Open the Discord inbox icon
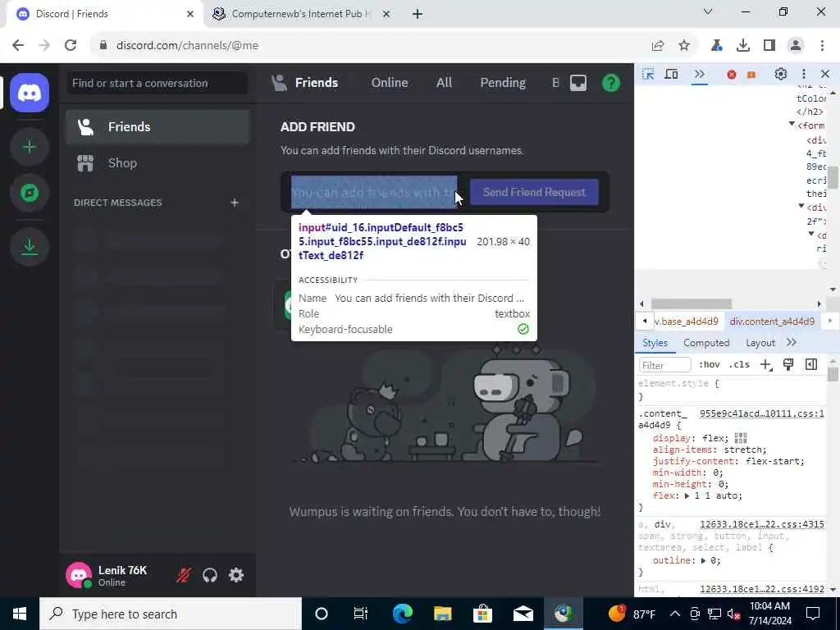 point(578,83)
